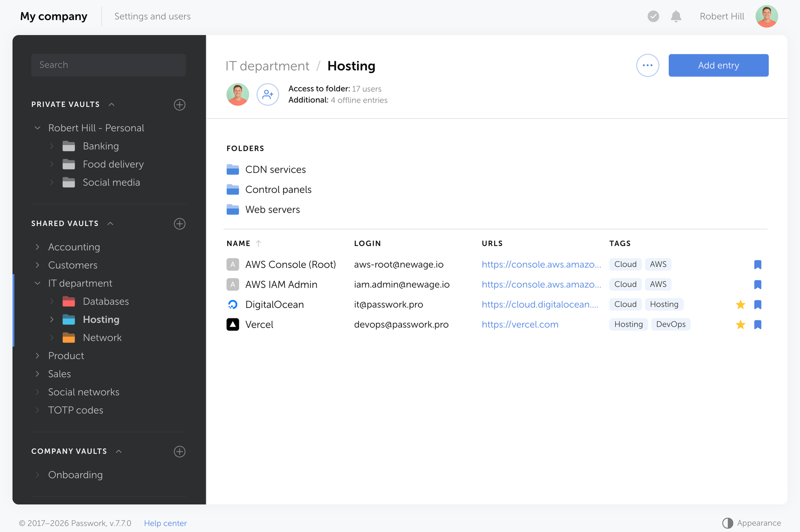Screen dimensions: 800x532
Task: Open DigitalOcean cloud URL link
Action: click(540, 304)
